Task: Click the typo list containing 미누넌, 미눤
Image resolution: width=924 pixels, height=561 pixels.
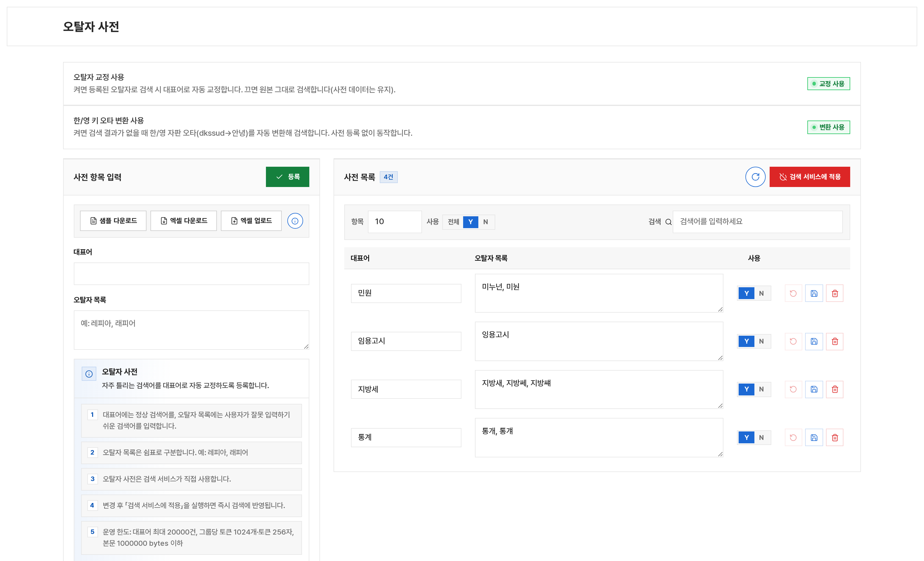Action: coord(599,293)
